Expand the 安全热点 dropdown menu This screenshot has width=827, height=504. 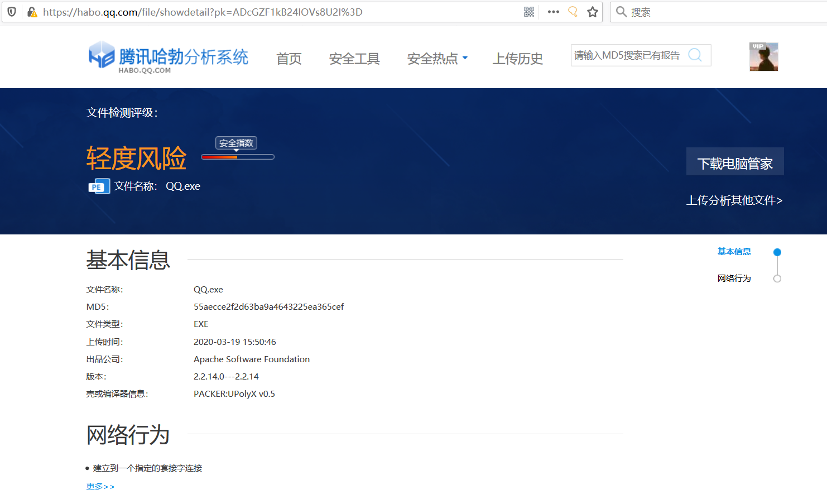pos(437,58)
